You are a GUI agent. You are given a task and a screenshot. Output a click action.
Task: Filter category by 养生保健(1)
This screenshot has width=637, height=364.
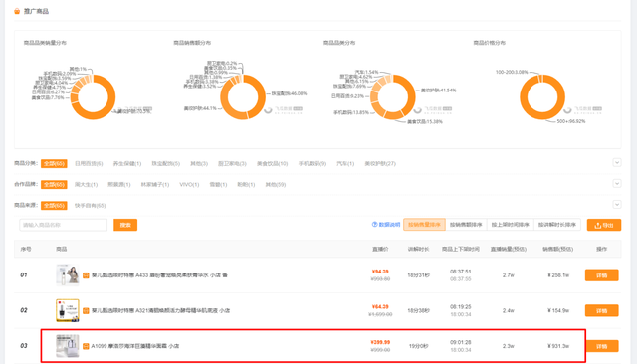[x=127, y=163]
